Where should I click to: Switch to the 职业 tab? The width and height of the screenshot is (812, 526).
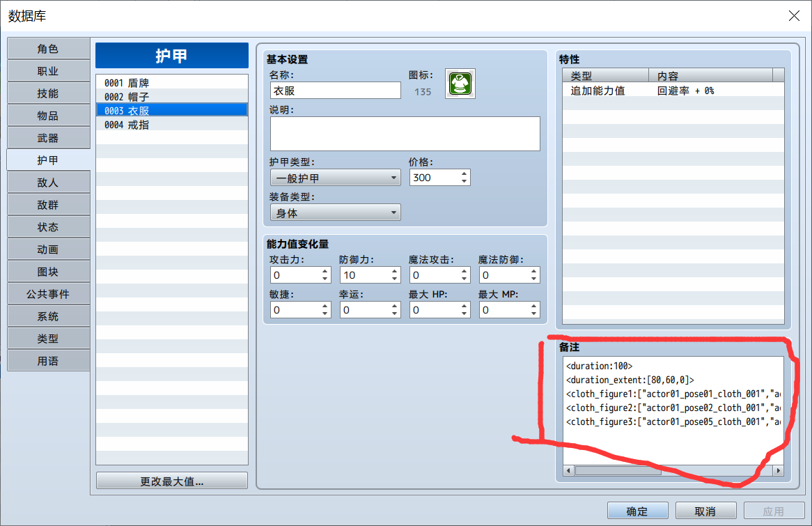pos(48,71)
